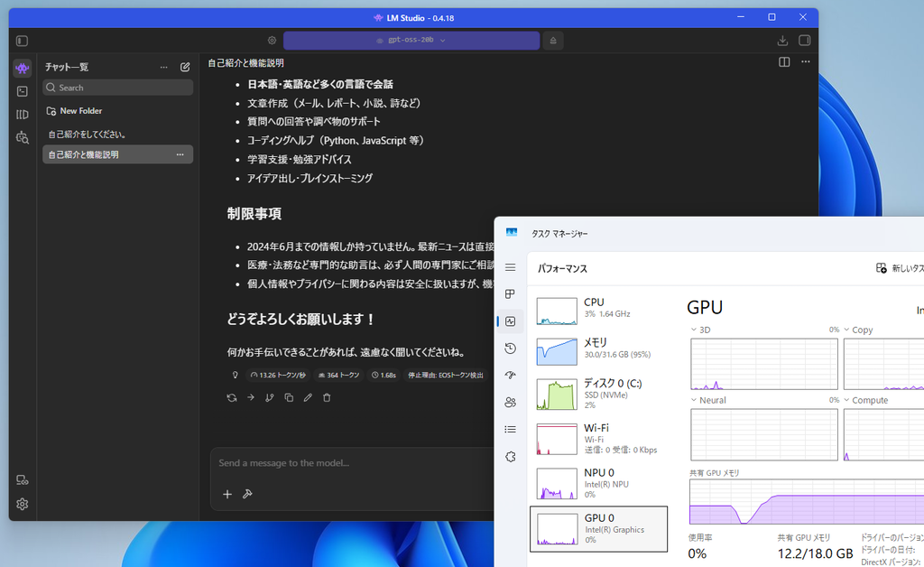
Task: Open chat header more options ellipsis
Action: click(x=806, y=62)
